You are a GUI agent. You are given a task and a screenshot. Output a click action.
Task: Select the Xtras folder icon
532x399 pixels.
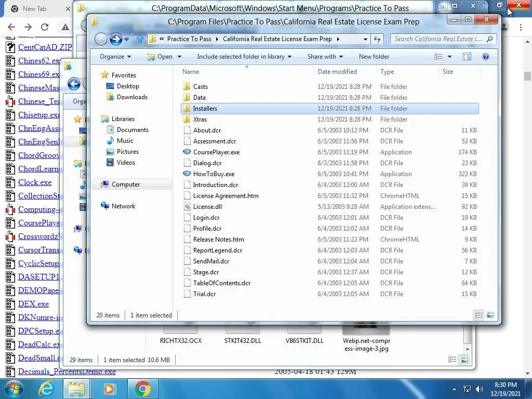pos(187,119)
